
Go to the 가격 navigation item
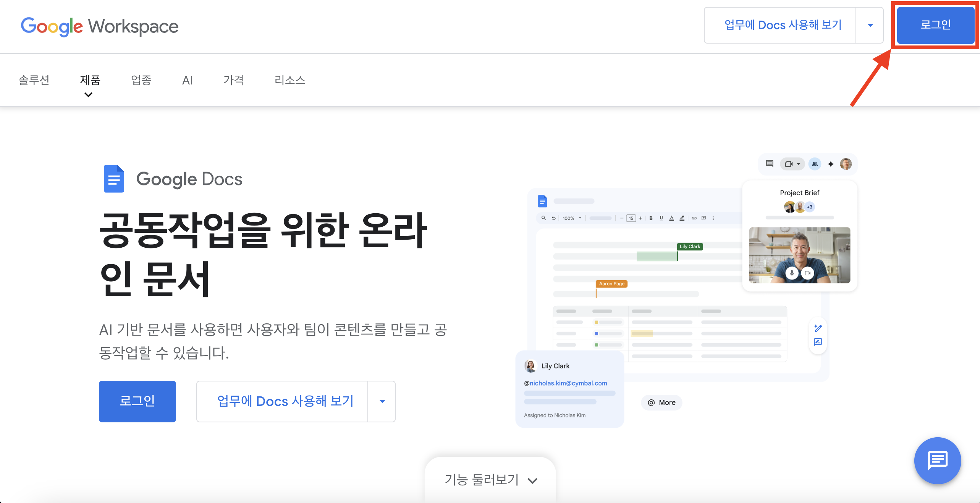(x=233, y=80)
